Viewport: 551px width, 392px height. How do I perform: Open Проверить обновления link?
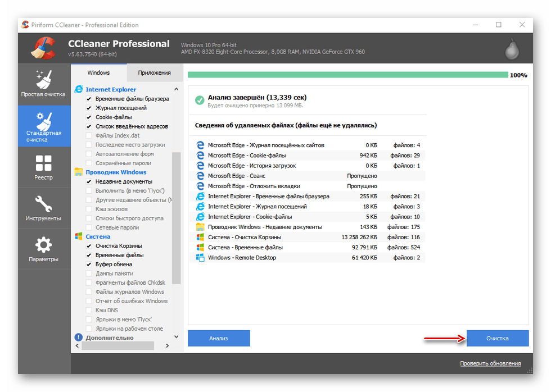[490, 363]
